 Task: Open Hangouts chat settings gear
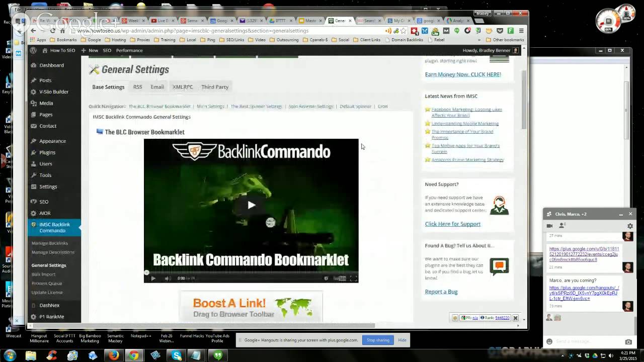(630, 226)
